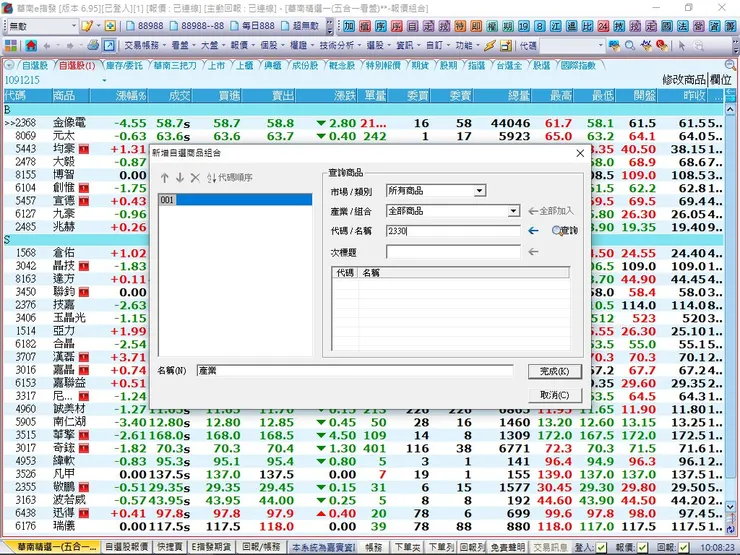Click the 特 shortcut icon

pos(460,26)
